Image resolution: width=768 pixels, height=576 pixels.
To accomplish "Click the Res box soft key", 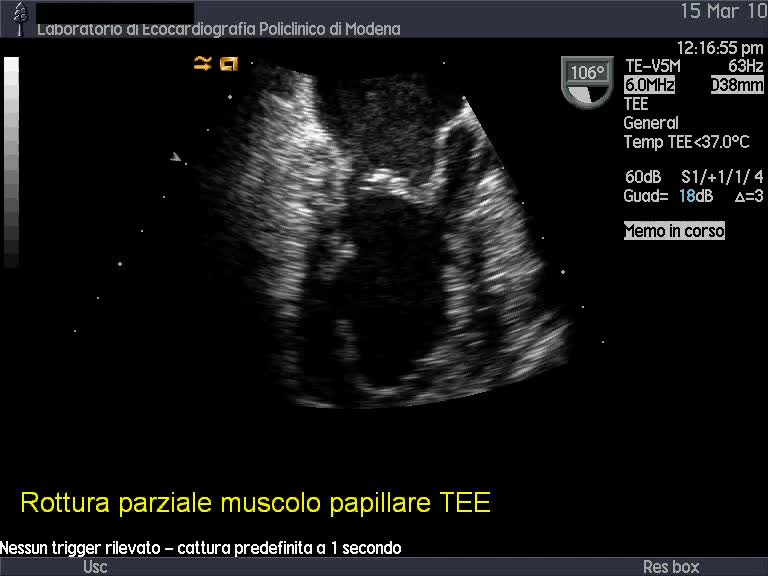I will pyautogui.click(x=671, y=567).
